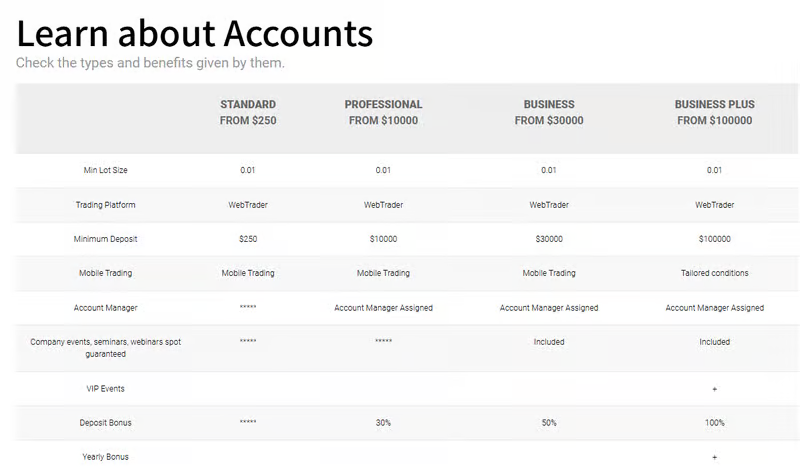Click the Min Lot Size row label
The height and width of the screenshot is (473, 800).
pyautogui.click(x=105, y=170)
